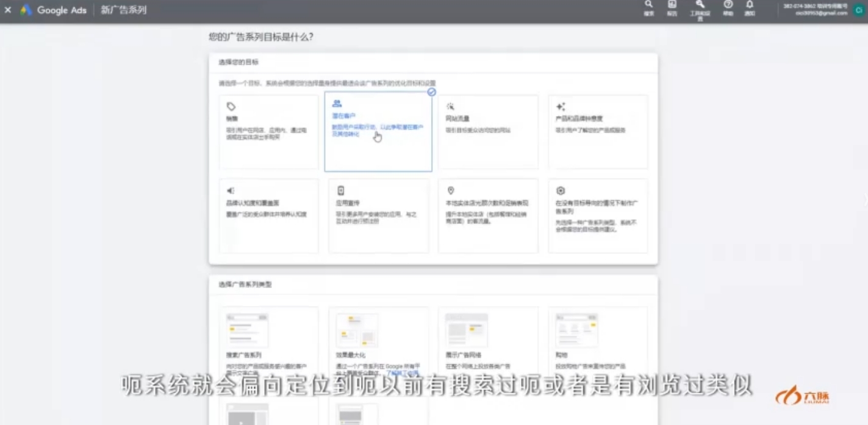Choose the 搜索广告系列 campaign type
The width and height of the screenshot is (868, 425).
(268, 342)
